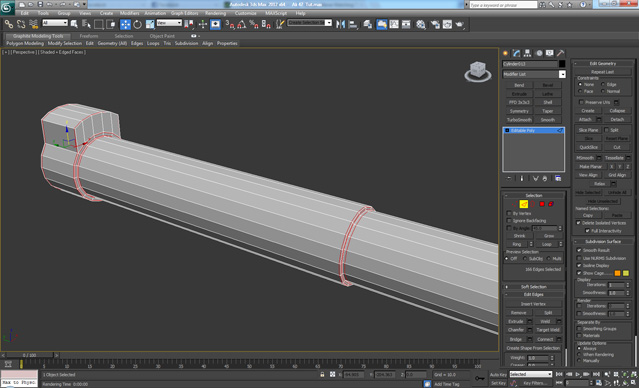Open the Modifiers menu
Viewport: 639px width, 388px height.
pos(129,13)
